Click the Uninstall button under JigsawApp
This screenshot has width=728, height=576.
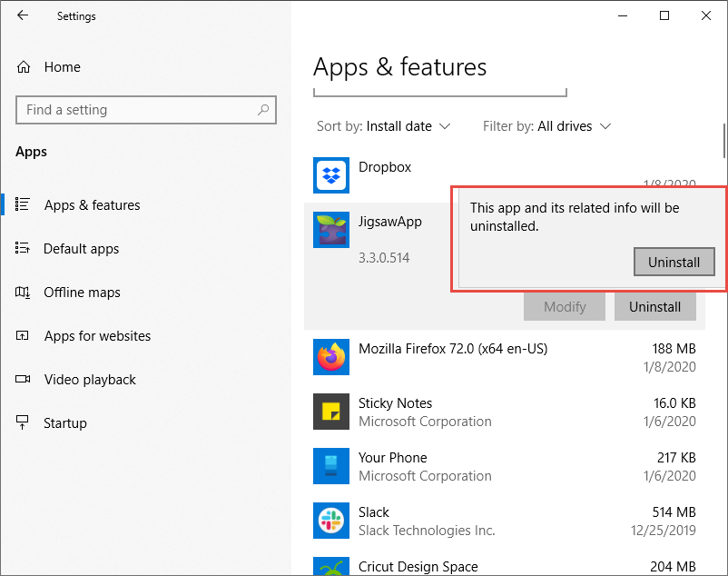point(654,307)
